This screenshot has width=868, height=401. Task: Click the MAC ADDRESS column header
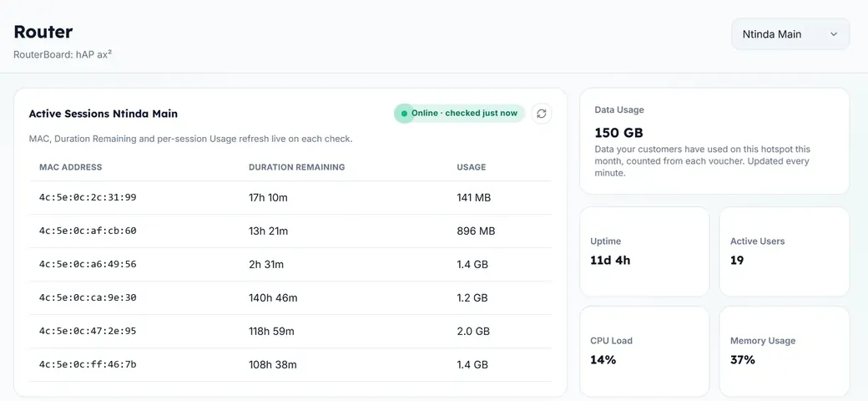click(70, 167)
